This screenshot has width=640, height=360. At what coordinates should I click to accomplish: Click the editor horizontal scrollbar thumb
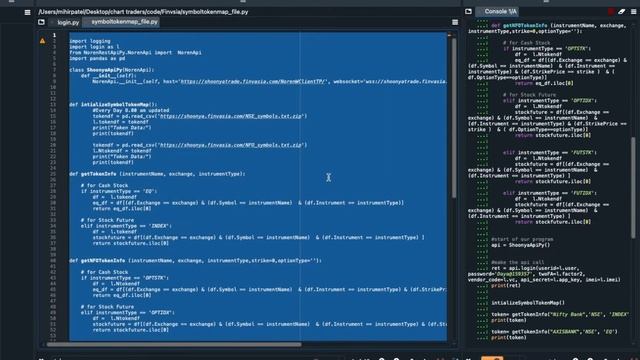tap(174, 344)
